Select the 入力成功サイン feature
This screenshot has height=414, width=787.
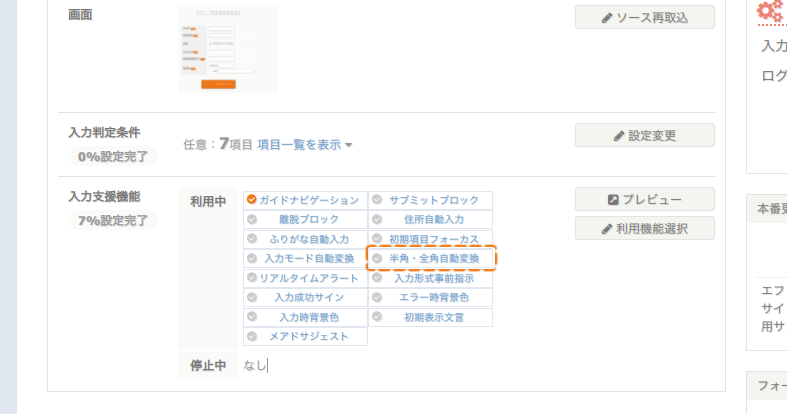305,298
